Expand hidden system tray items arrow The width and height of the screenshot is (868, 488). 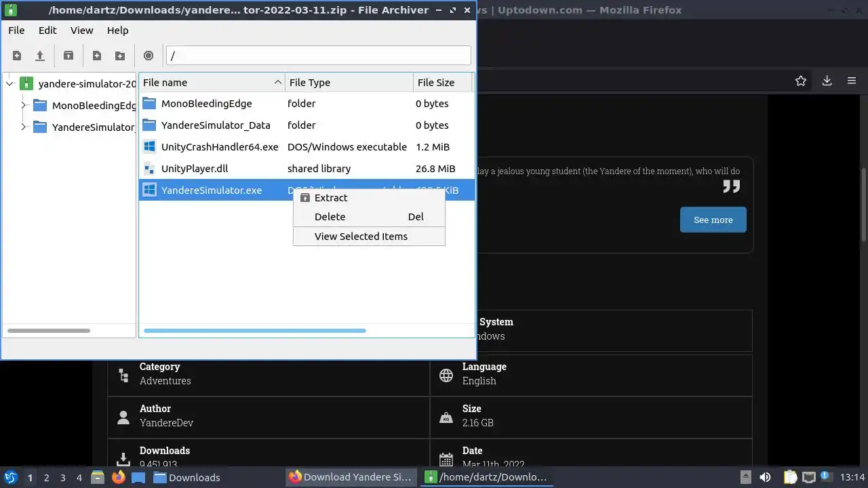(x=746, y=477)
